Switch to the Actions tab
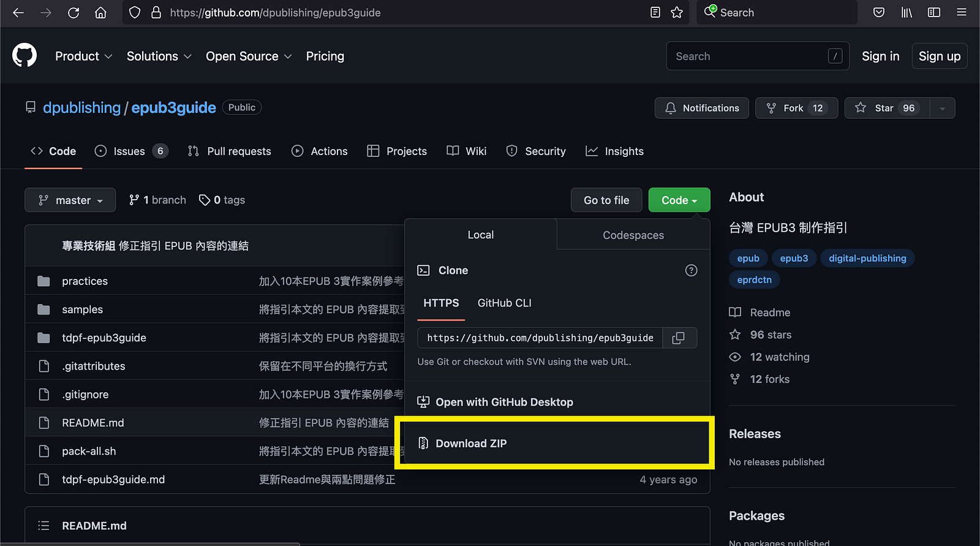The height and width of the screenshot is (546, 980). coord(319,151)
